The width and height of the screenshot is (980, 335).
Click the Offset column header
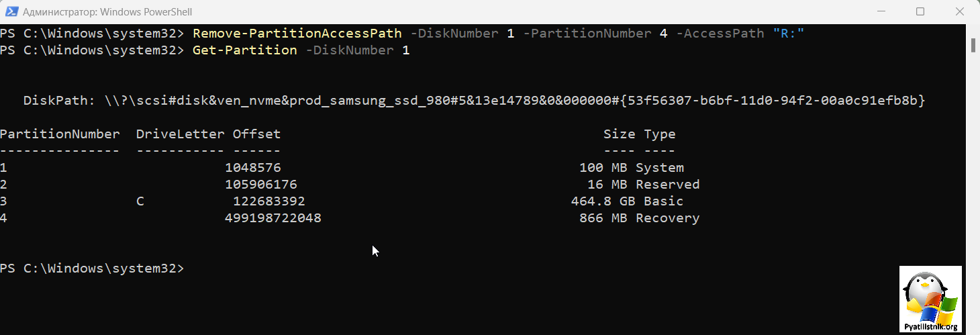(256, 134)
